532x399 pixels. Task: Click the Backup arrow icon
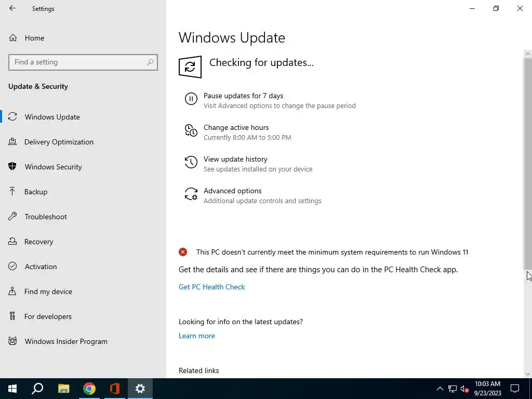pyautogui.click(x=12, y=192)
